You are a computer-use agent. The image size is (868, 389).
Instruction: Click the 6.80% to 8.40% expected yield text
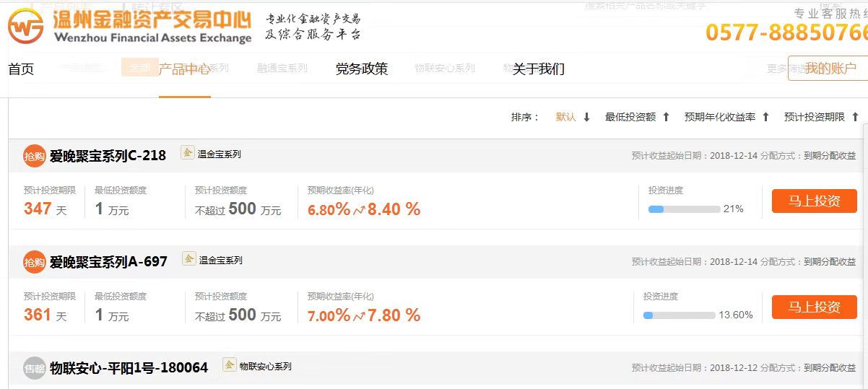[364, 210]
